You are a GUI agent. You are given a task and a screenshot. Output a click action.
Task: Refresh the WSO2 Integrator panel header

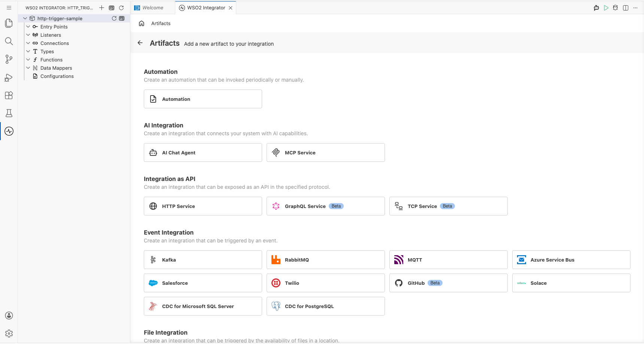tap(121, 7)
